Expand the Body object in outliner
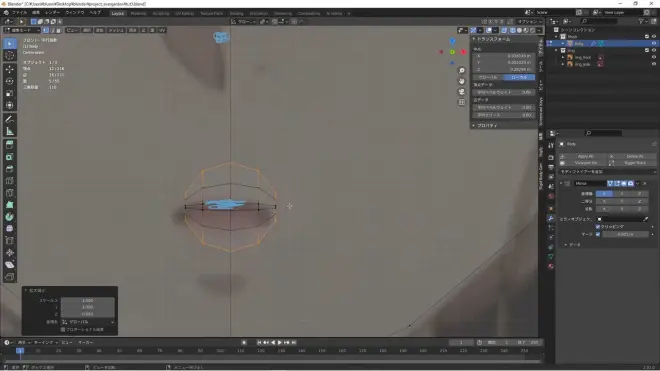Screen dimensions: 660x371 click(563, 43)
